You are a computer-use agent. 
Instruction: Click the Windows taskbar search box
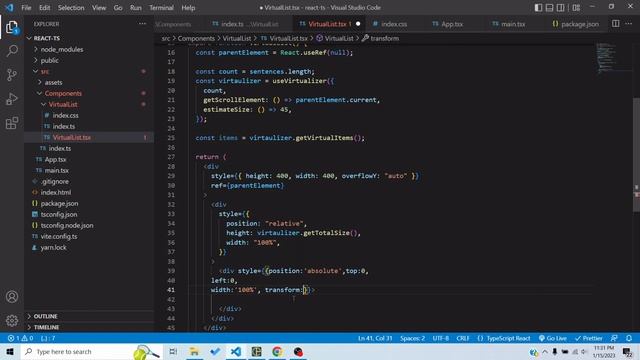tap(90, 351)
